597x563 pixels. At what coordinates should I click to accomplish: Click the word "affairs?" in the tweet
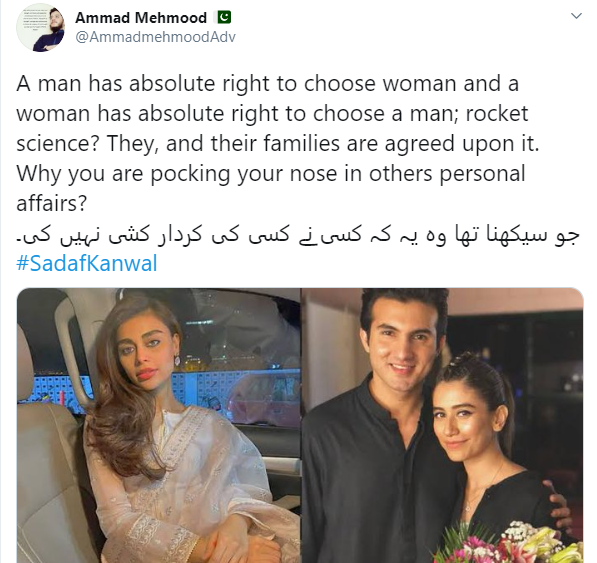[52, 203]
